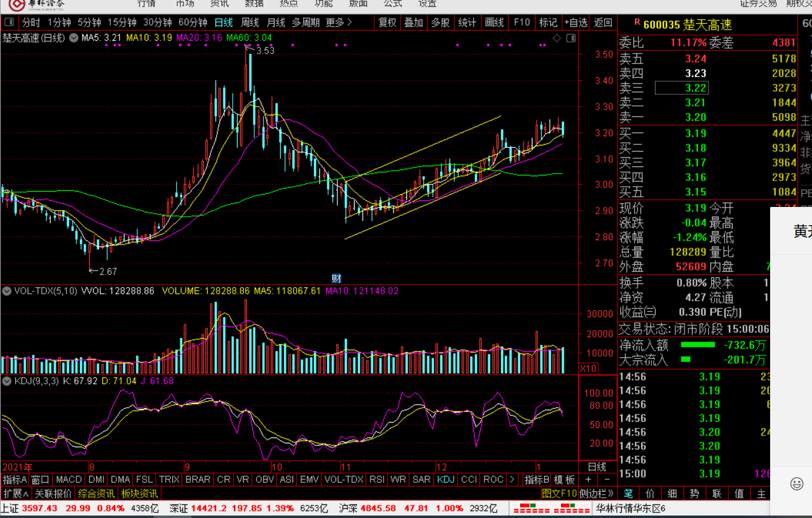Open the indicator settings icon beside 楚天高速(日线)

[x=74, y=38]
